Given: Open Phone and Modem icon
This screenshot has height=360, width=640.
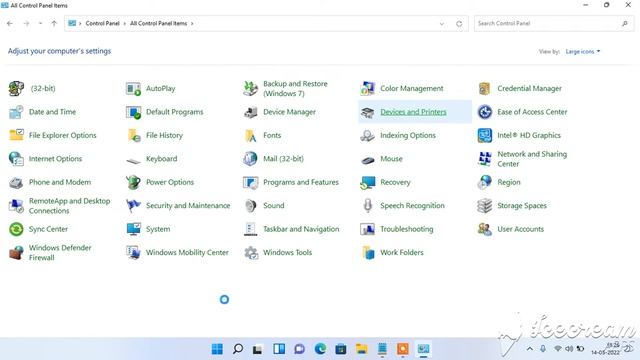Looking at the screenshot, I should coord(16,182).
